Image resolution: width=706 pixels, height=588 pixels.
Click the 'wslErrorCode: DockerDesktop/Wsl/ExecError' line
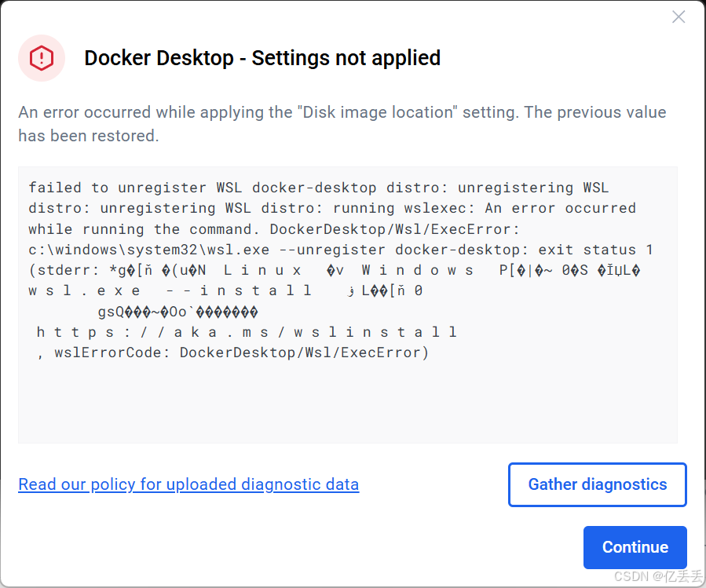(232, 352)
